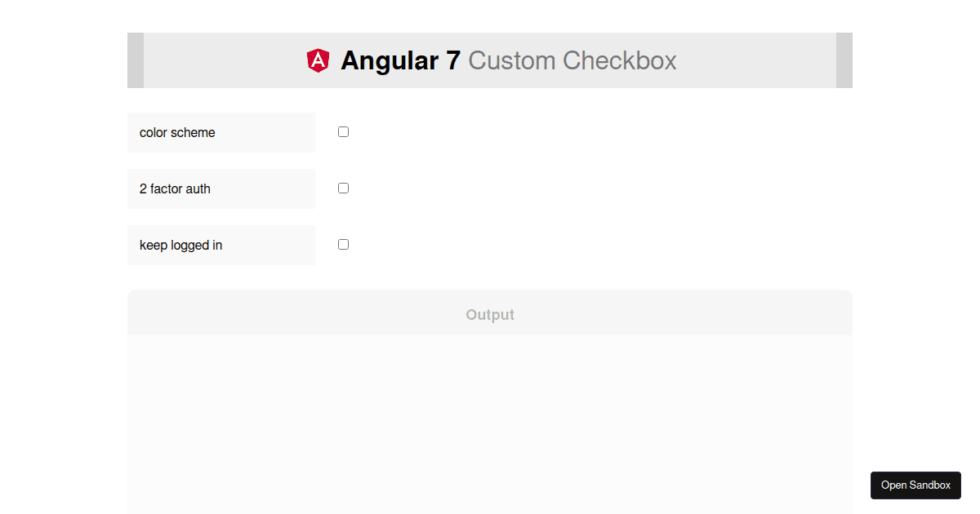The width and height of the screenshot is (980, 514).
Task: Check the keep logged in checkbox
Action: tap(343, 244)
